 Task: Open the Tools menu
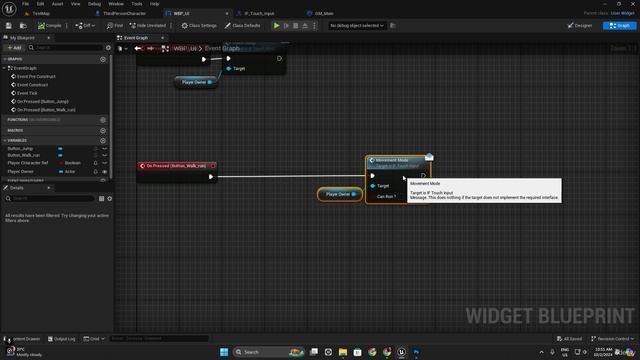point(137,4)
